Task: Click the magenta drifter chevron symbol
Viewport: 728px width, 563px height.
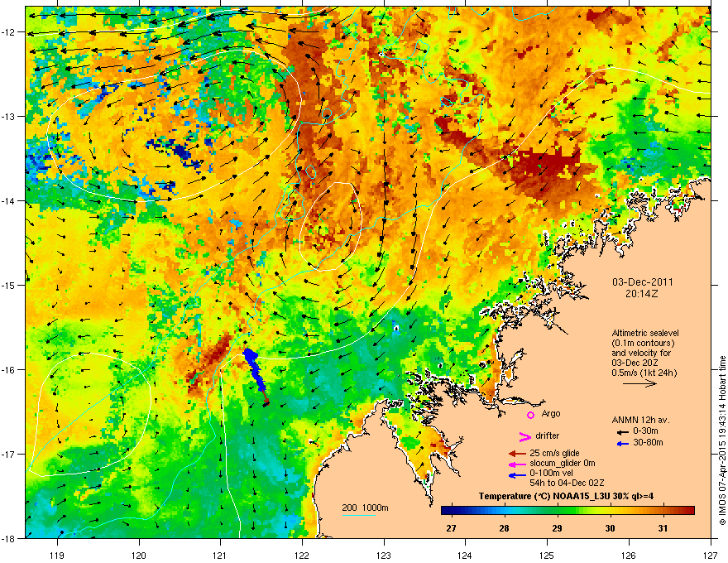Action: [x=524, y=436]
